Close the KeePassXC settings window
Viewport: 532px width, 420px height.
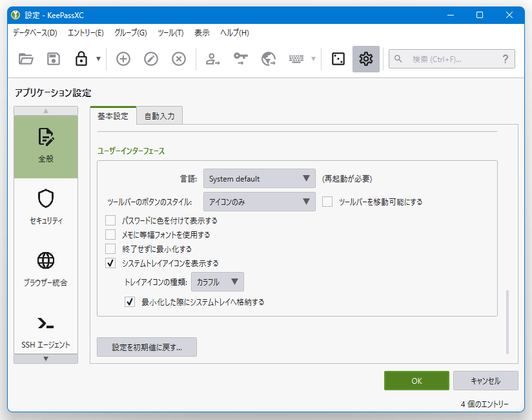[509, 15]
